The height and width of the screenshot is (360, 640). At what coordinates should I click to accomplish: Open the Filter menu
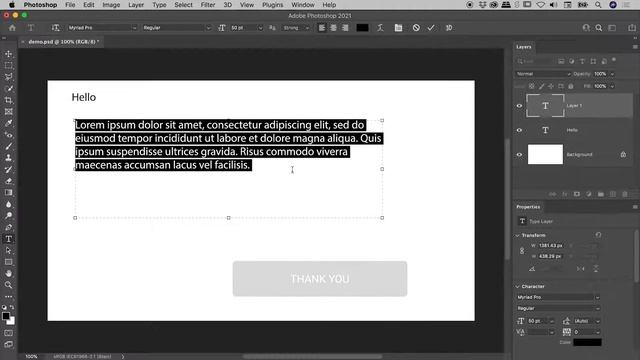(208, 5)
